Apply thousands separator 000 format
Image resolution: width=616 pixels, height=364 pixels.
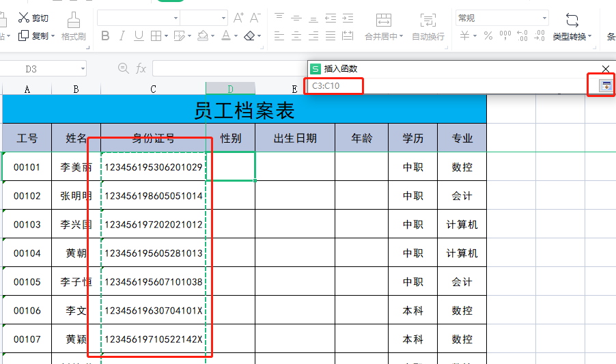tap(505, 36)
